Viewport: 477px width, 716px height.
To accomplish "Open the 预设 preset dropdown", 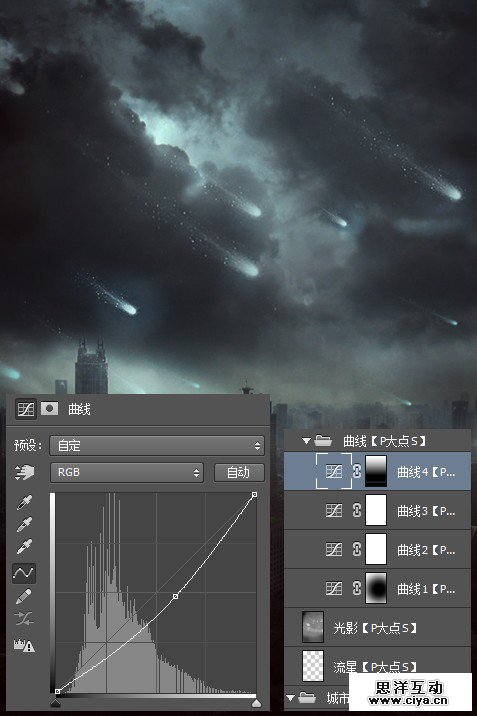I will pos(157,446).
